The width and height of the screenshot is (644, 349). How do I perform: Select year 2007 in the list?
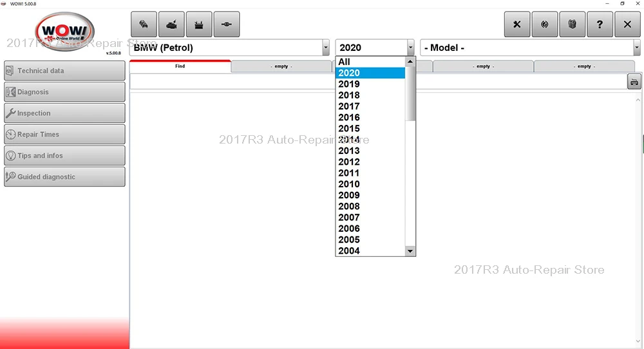(370, 217)
